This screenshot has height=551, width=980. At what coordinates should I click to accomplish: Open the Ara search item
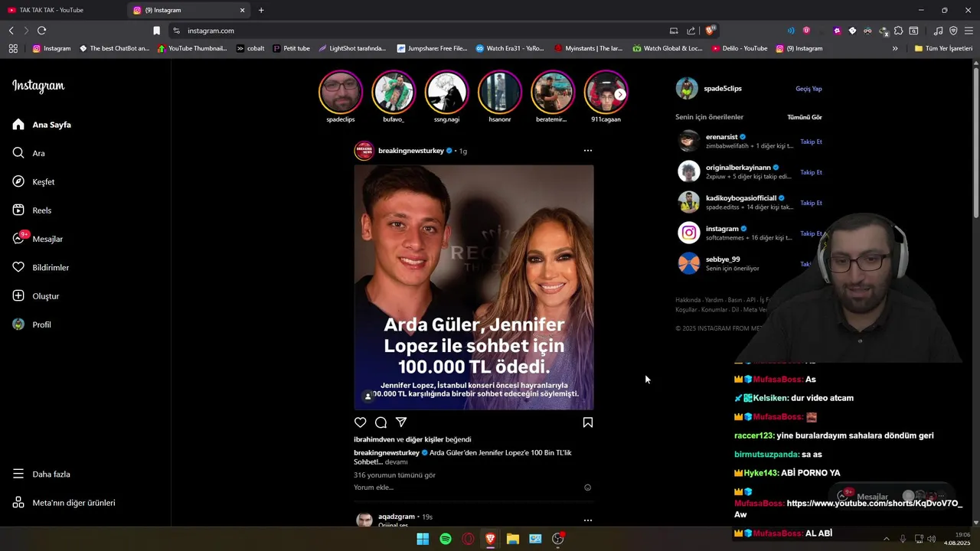click(x=28, y=153)
